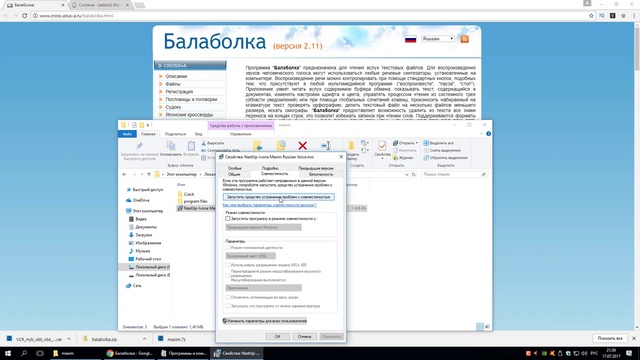Select OneDrive in Explorer navigation pane
Screen dimensions: 640x360
click(x=141, y=200)
